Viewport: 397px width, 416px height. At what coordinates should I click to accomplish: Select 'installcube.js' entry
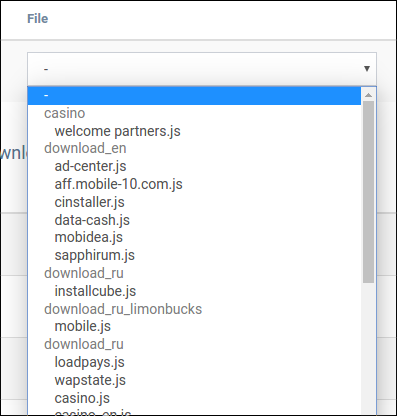tap(95, 291)
